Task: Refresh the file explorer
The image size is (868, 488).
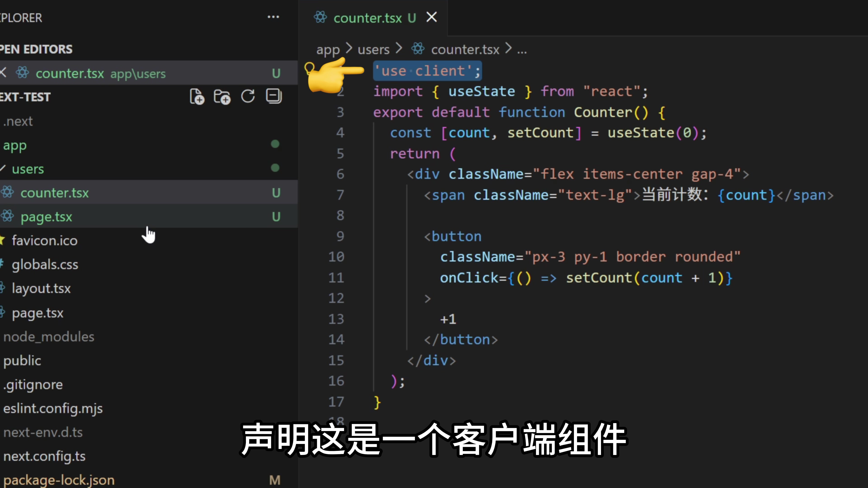Action: 248,96
